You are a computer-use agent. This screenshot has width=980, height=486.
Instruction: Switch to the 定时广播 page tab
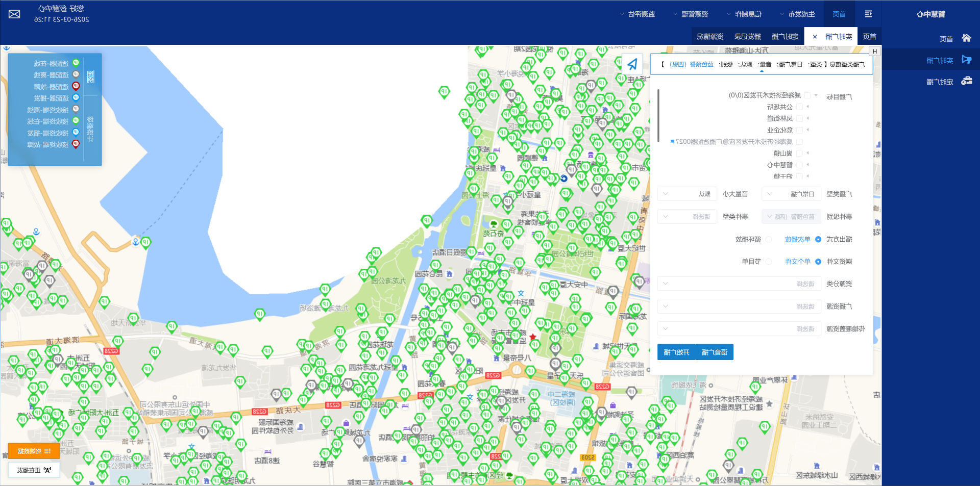(x=785, y=36)
